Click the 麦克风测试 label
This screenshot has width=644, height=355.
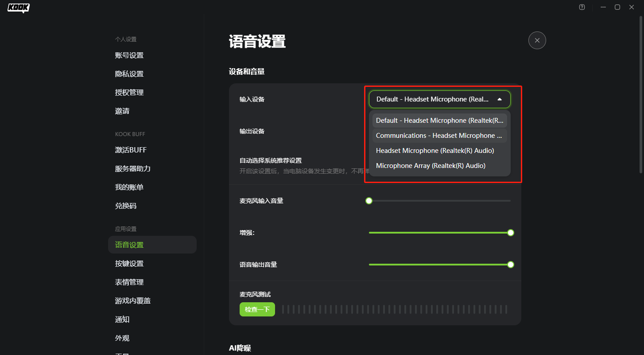click(x=255, y=294)
